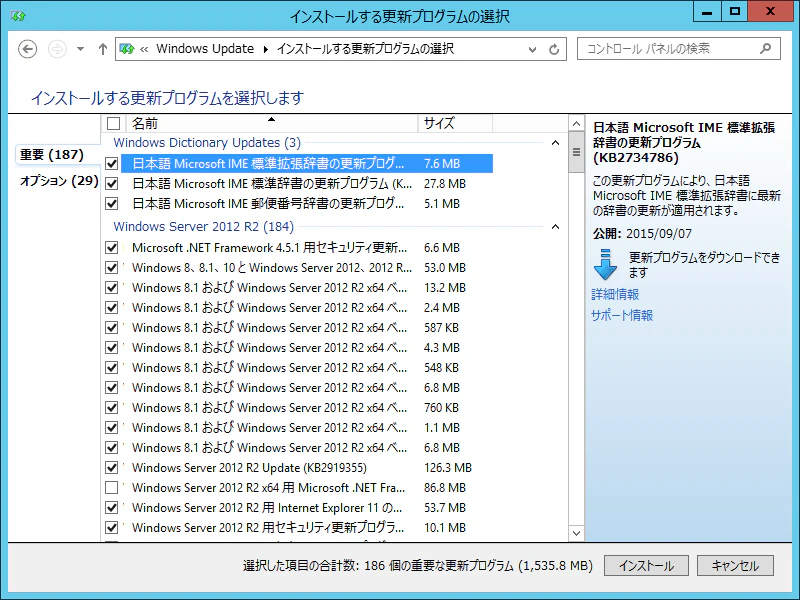Open the breadcrumb arrow after Windows Update
The width and height of the screenshot is (800, 600).
click(x=265, y=49)
